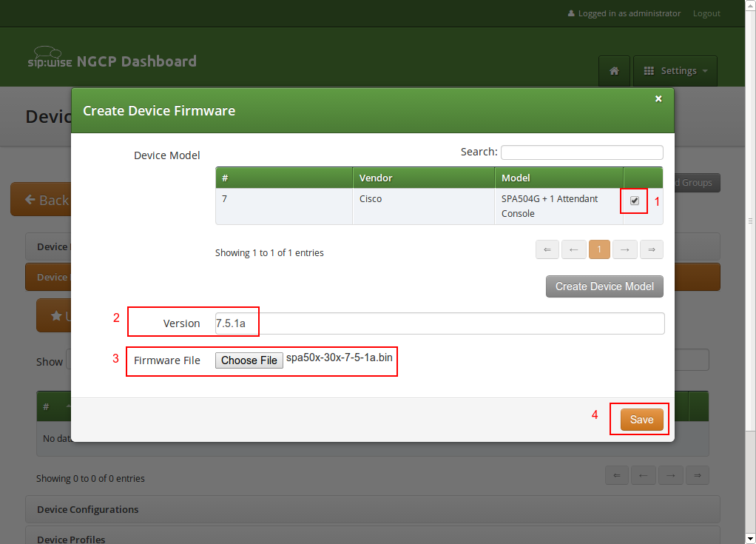Image resolution: width=756 pixels, height=544 pixels.
Task: Go to previous page in dialog pagination
Action: click(x=574, y=249)
